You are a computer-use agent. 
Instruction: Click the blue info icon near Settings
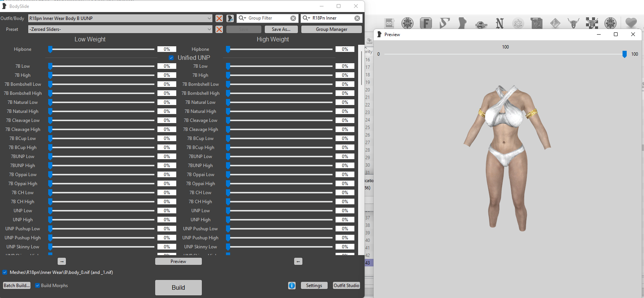pos(292,286)
